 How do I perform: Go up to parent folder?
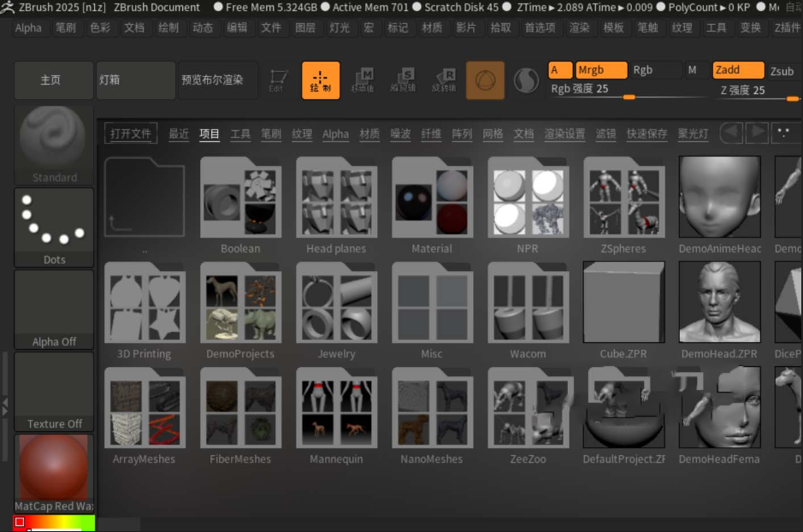point(145,198)
